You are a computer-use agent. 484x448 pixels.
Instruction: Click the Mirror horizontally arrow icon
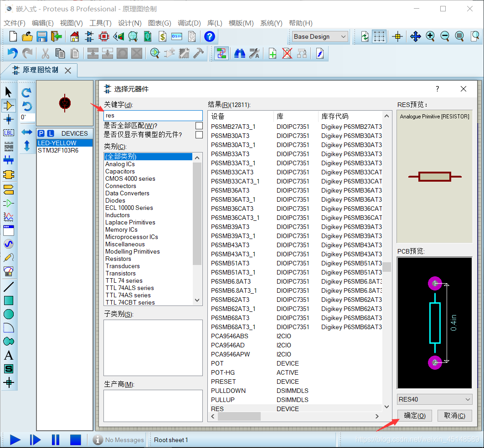[27, 132]
